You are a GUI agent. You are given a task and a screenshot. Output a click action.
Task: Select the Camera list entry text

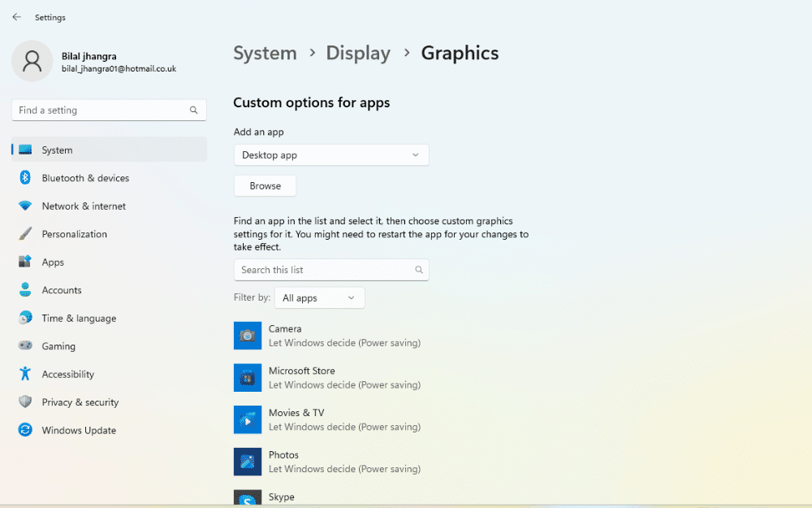[285, 328]
